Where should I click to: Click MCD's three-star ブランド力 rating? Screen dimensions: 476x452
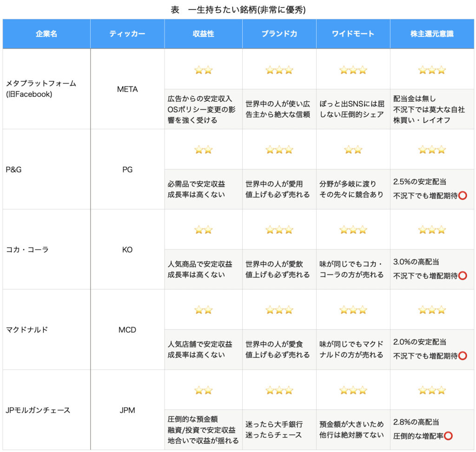click(x=279, y=310)
